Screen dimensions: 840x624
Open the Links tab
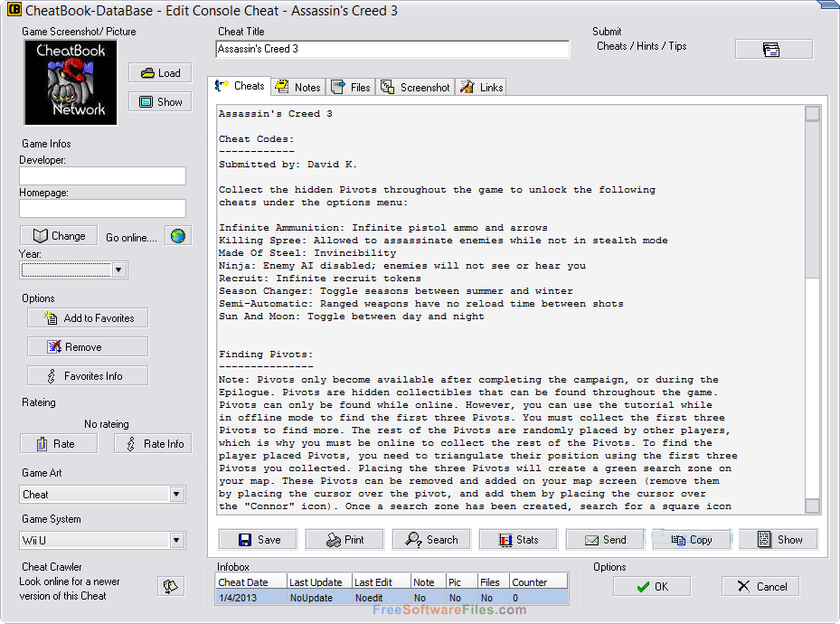tap(481, 88)
